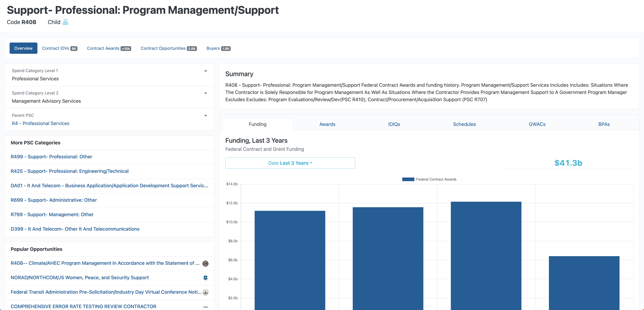Click the $41.3b funding total
The width and height of the screenshot is (644, 310).
point(568,163)
